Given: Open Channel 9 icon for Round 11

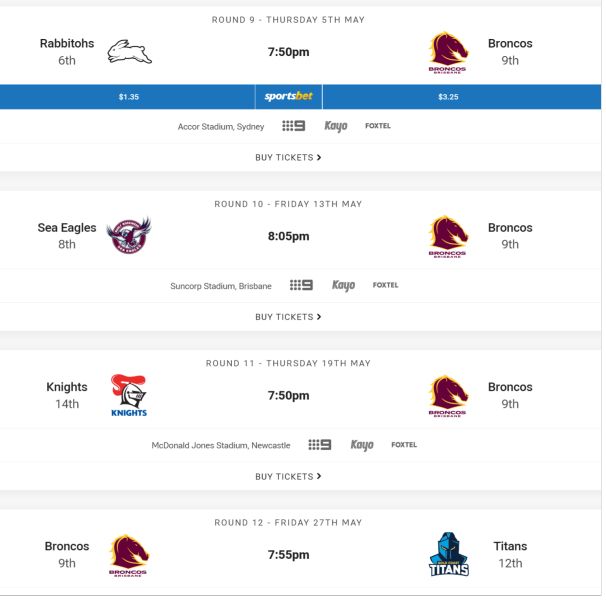Looking at the screenshot, I should [320, 445].
